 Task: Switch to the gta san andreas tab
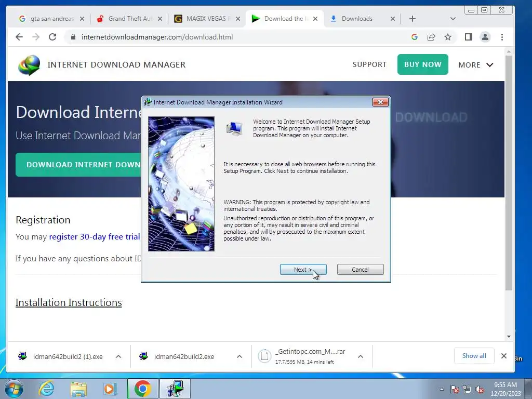click(x=51, y=19)
